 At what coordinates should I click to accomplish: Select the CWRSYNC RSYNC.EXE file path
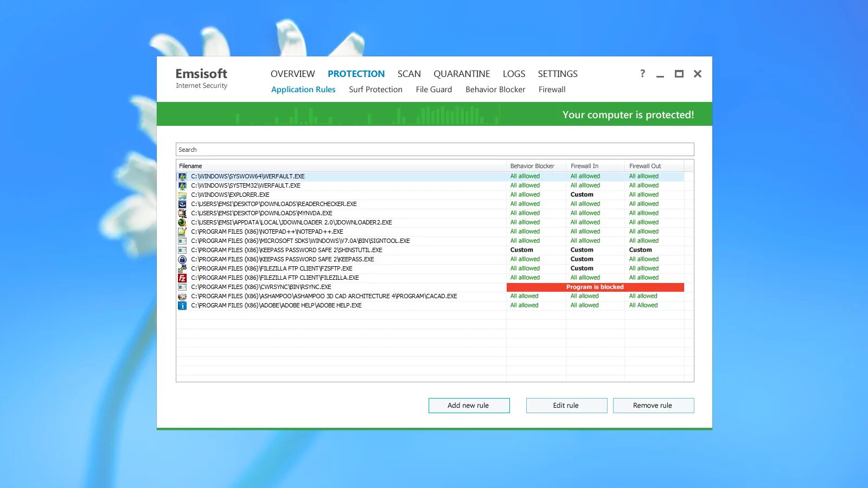pyautogui.click(x=261, y=287)
